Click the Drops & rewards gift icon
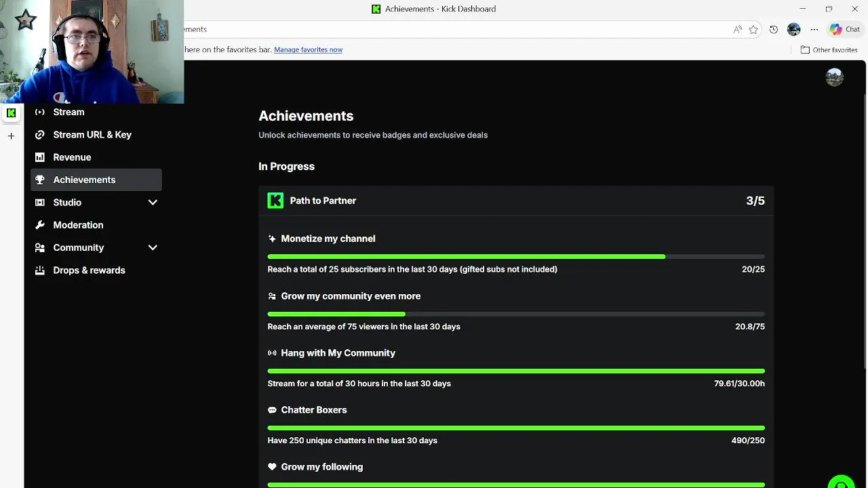Screen dimensions: 868x488 click(x=40, y=270)
